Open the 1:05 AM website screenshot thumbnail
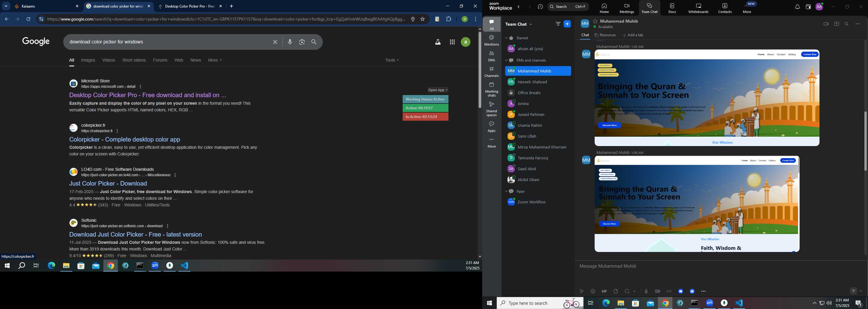Viewport: 868px width, 309px height. pyautogui.click(x=707, y=98)
